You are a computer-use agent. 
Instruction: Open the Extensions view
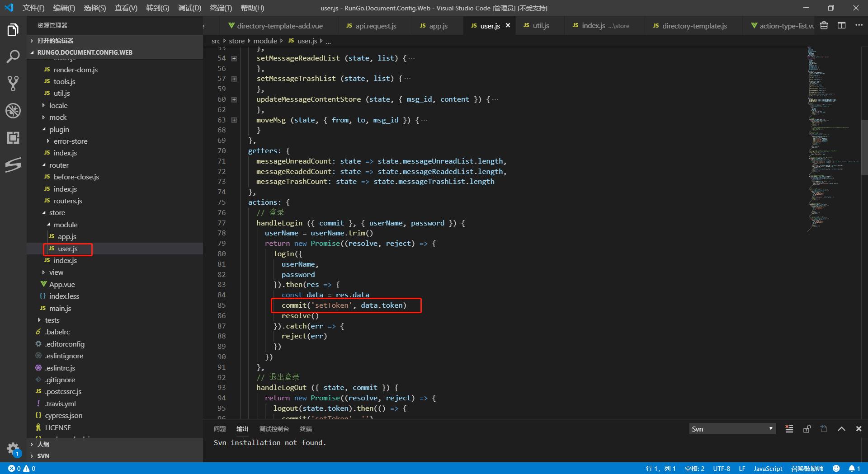pyautogui.click(x=13, y=137)
